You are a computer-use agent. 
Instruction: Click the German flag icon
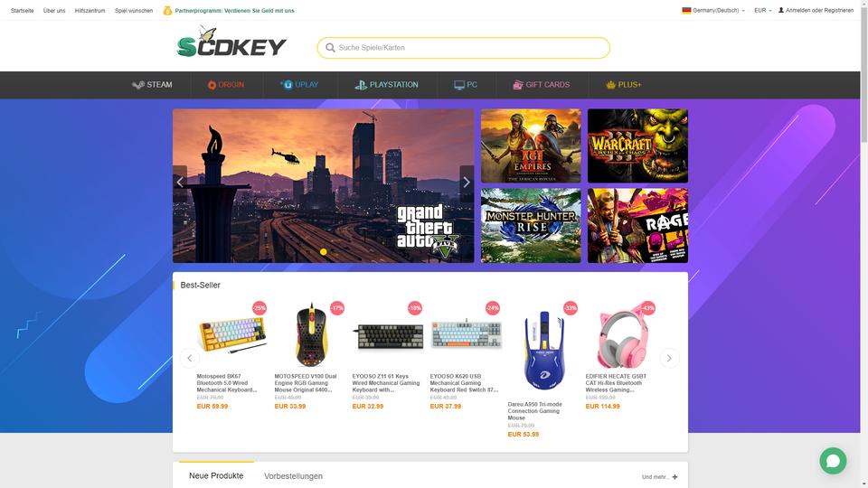click(x=686, y=10)
